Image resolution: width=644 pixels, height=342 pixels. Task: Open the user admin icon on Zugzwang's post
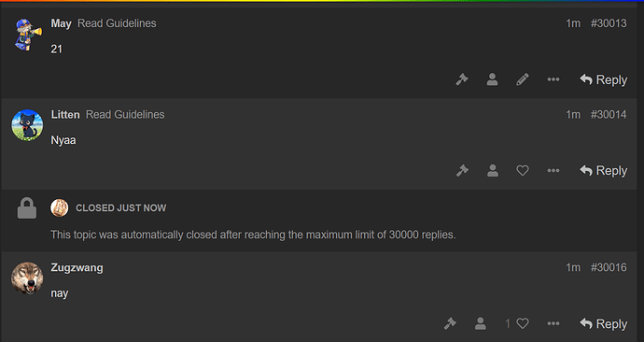480,324
